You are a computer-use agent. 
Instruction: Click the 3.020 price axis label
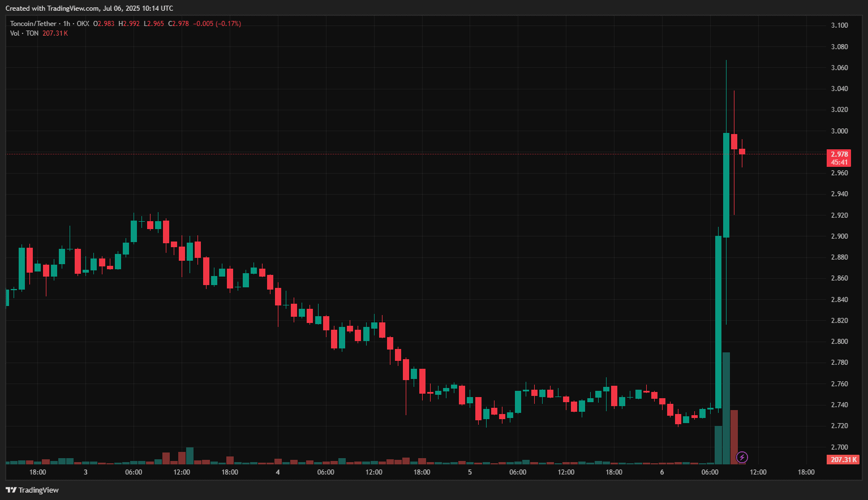pos(839,110)
